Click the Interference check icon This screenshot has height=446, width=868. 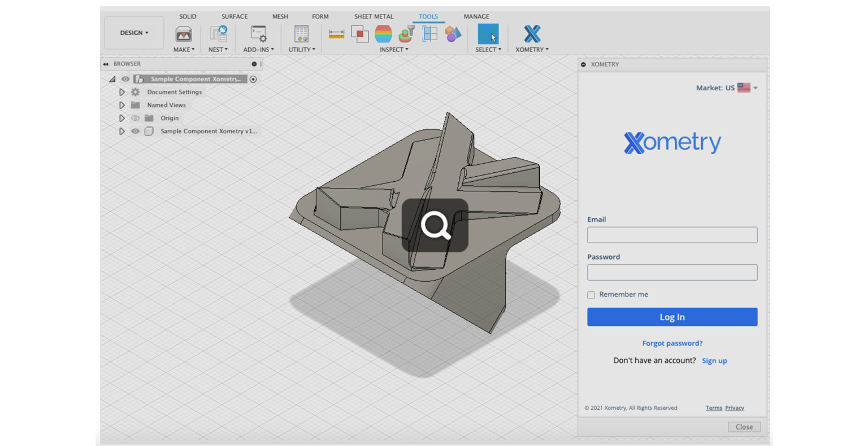coord(361,34)
